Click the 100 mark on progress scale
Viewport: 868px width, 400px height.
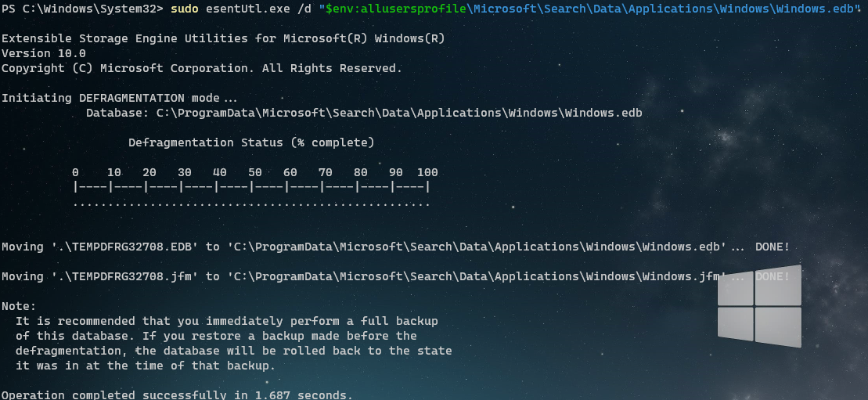pos(427,172)
